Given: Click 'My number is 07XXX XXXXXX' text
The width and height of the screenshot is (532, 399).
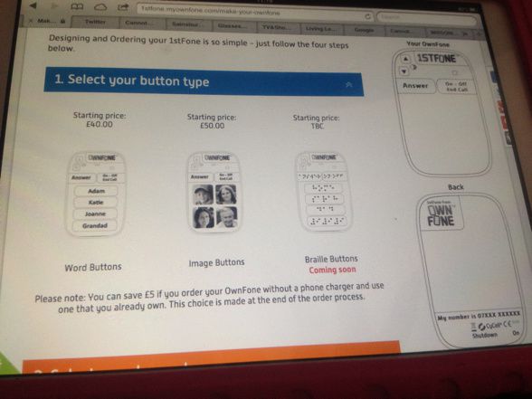Looking at the screenshot, I should pos(479,316).
